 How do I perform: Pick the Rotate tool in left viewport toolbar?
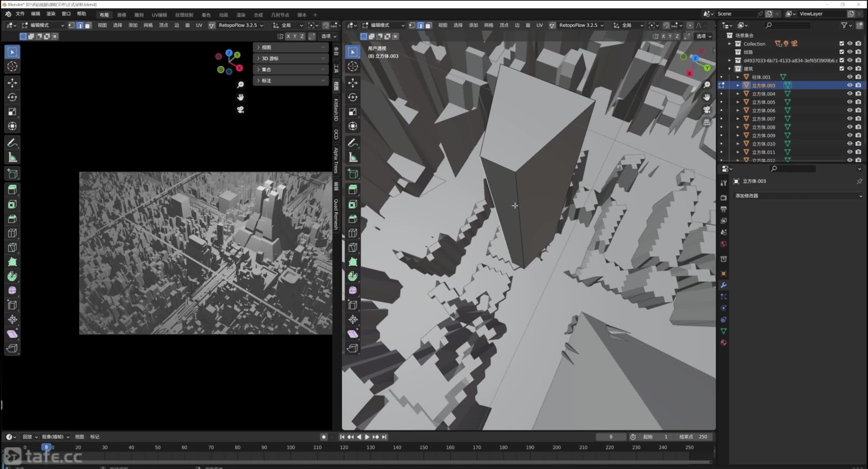pos(12,98)
